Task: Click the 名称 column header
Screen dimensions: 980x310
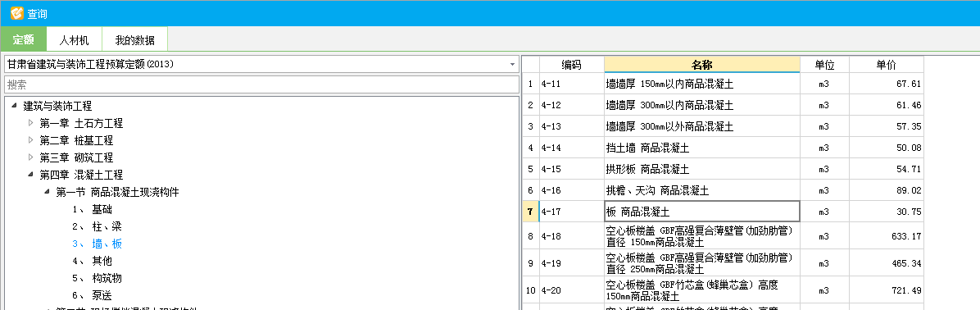Action: coord(702,64)
